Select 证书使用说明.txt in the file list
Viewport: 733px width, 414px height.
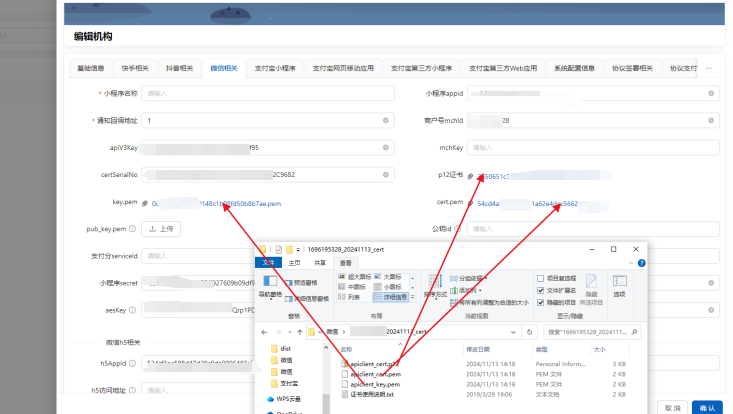[367, 394]
